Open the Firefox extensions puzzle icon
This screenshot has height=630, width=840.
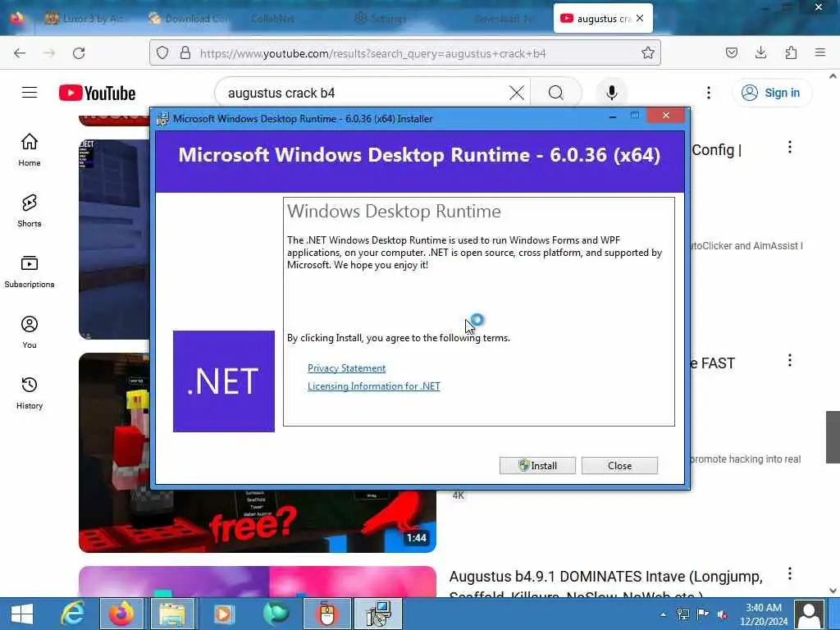pos(791,52)
